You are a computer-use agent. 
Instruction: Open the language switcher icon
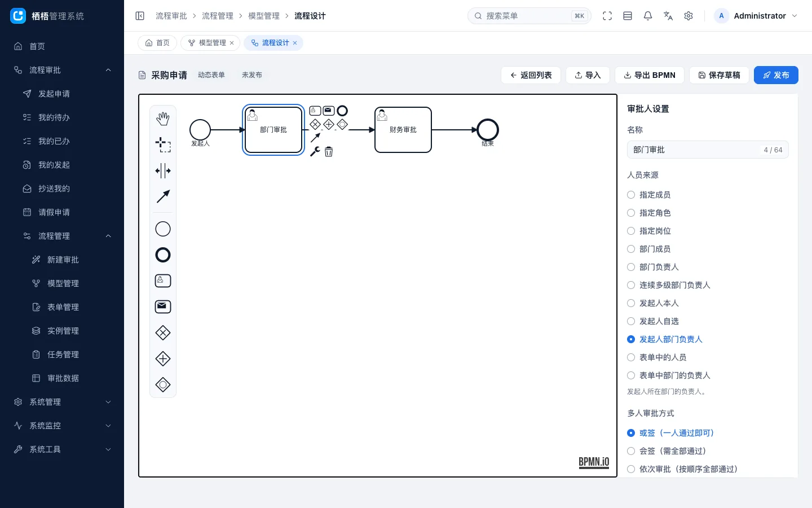[668, 16]
